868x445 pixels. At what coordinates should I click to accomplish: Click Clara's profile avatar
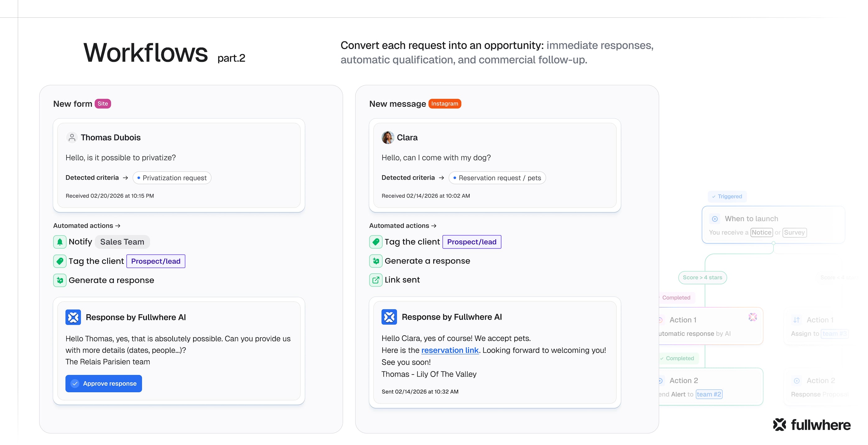[388, 137]
